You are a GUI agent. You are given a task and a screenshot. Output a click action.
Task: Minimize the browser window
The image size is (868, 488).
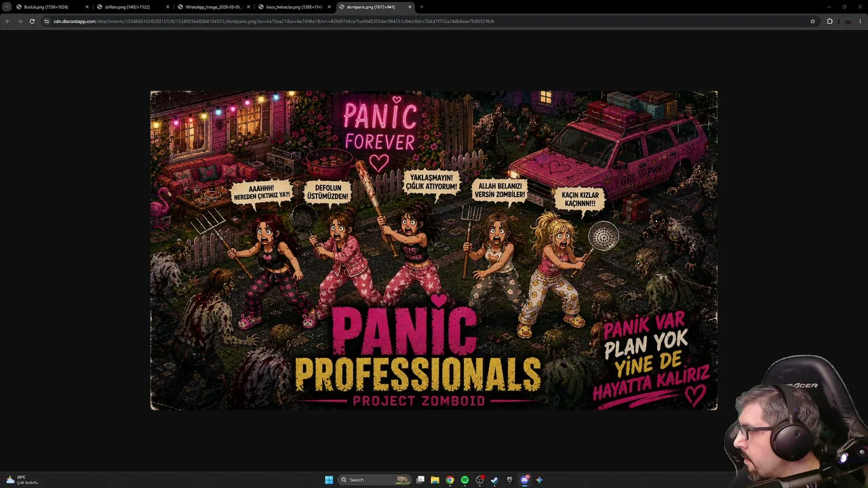(x=829, y=7)
